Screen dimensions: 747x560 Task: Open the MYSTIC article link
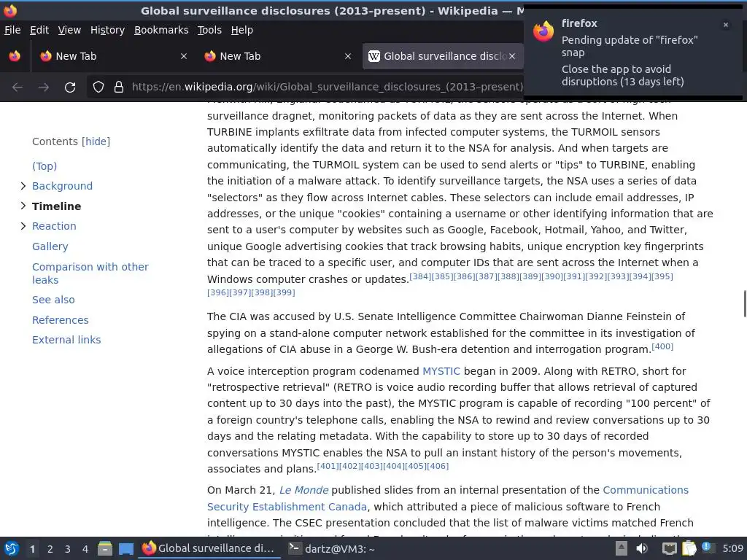(x=441, y=371)
